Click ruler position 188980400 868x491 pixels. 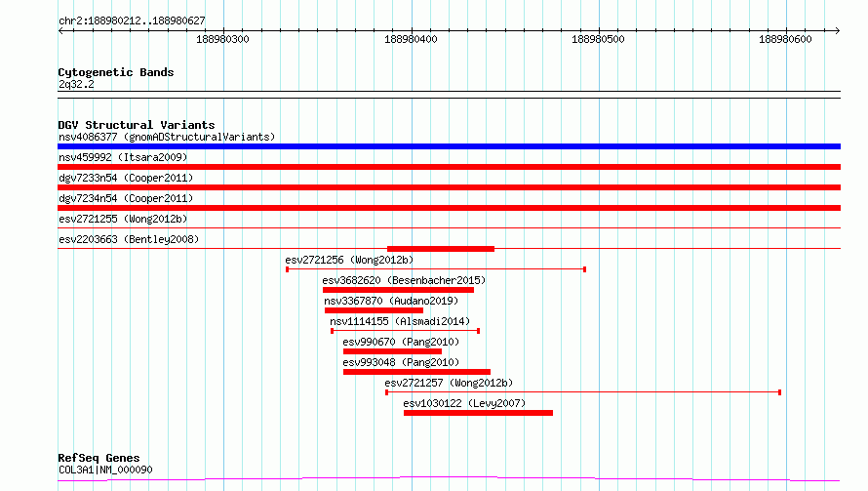tap(411, 39)
